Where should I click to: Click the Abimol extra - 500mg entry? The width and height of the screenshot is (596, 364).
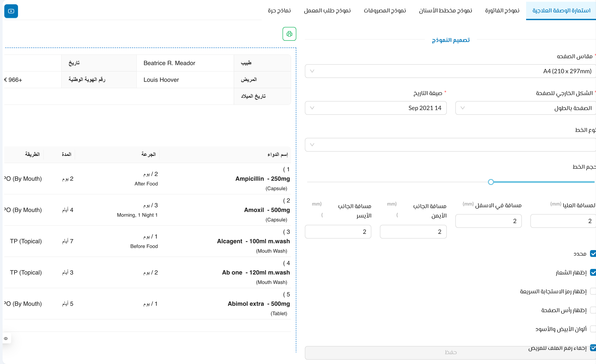[259, 304]
